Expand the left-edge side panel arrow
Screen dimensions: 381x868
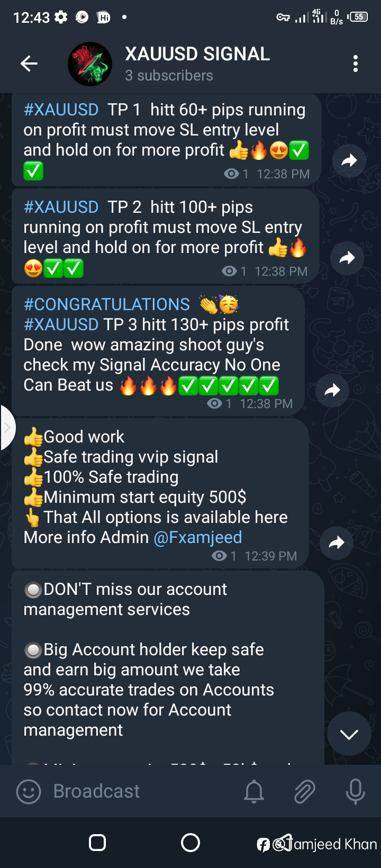pos(7,428)
